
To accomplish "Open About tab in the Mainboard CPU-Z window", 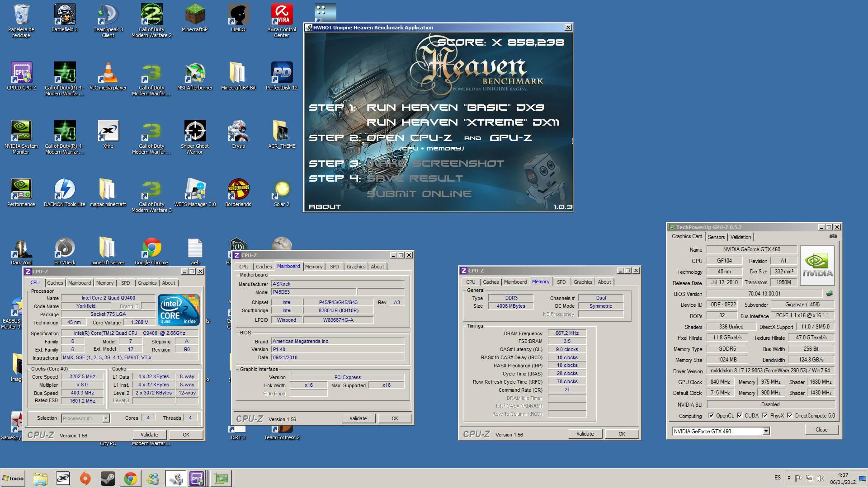I will [x=377, y=267].
